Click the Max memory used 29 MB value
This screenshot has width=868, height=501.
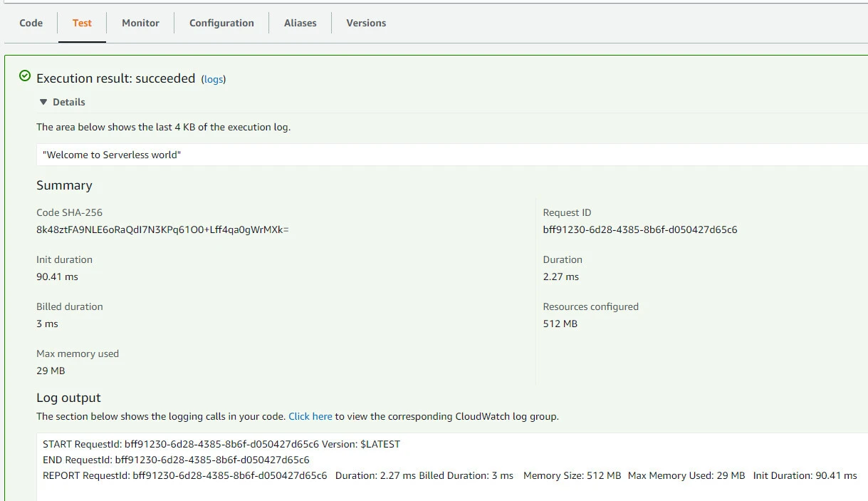tap(51, 371)
